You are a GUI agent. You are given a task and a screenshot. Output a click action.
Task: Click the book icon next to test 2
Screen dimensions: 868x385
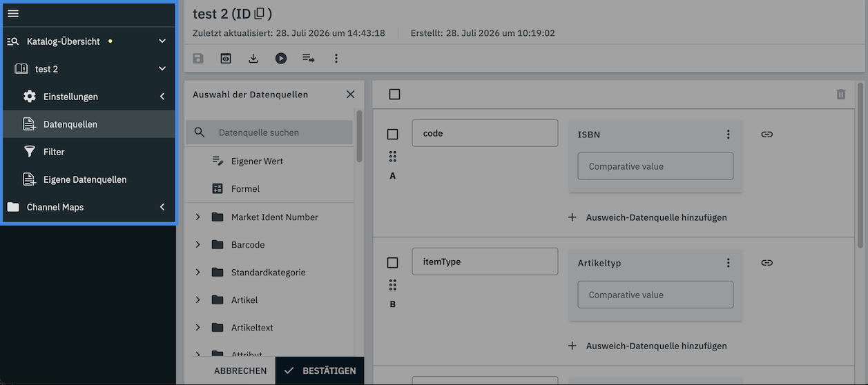[x=21, y=69]
